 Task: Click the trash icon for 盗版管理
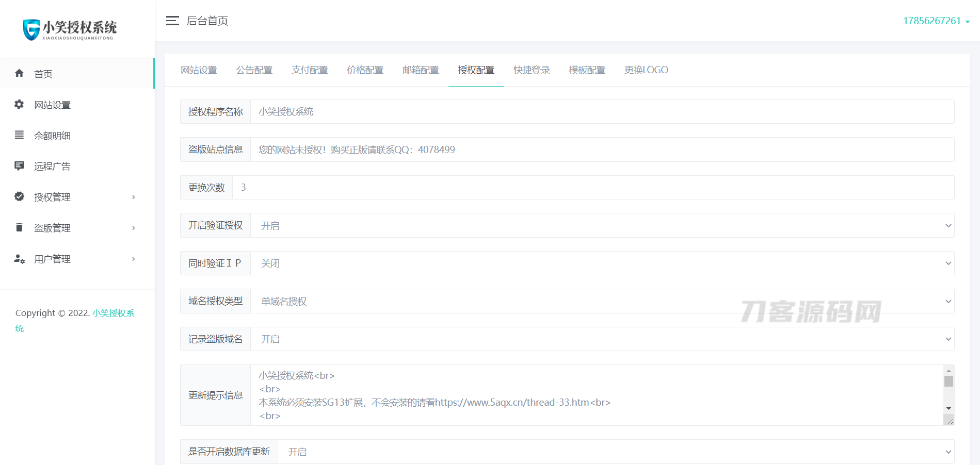click(19, 227)
